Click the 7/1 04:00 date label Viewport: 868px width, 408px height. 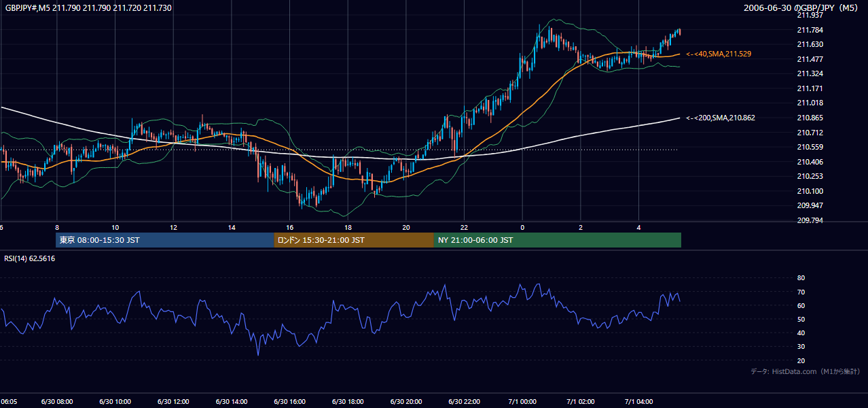[x=639, y=402]
